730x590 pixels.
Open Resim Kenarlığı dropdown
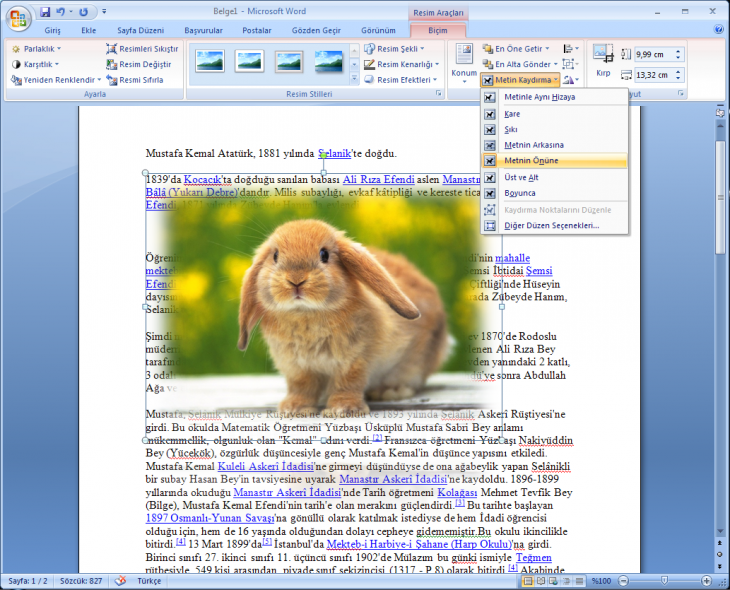click(x=402, y=64)
